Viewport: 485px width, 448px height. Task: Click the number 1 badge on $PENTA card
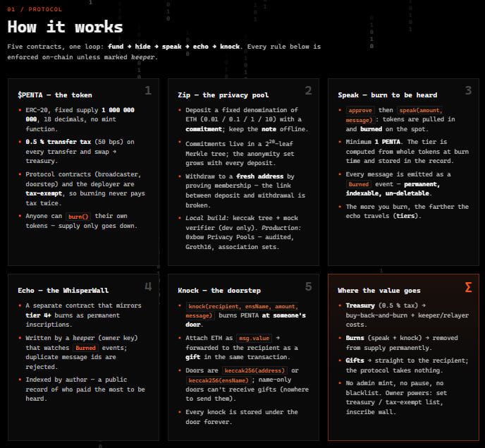pyautogui.click(x=148, y=90)
